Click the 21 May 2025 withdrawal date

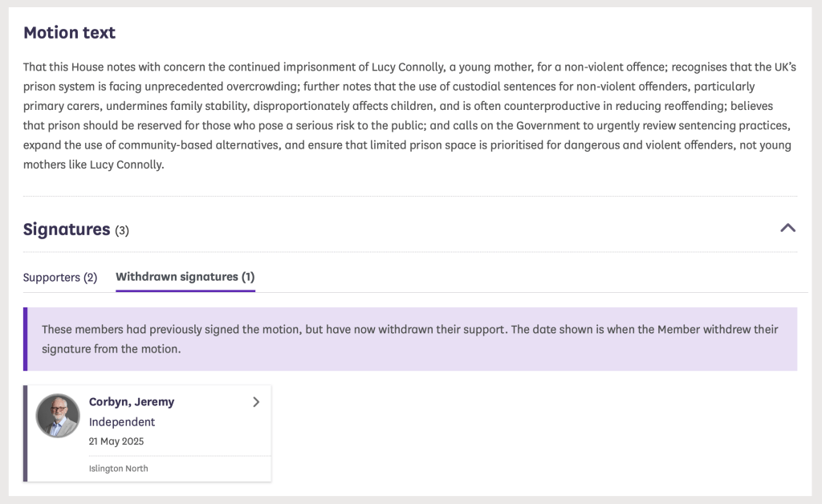click(x=116, y=441)
